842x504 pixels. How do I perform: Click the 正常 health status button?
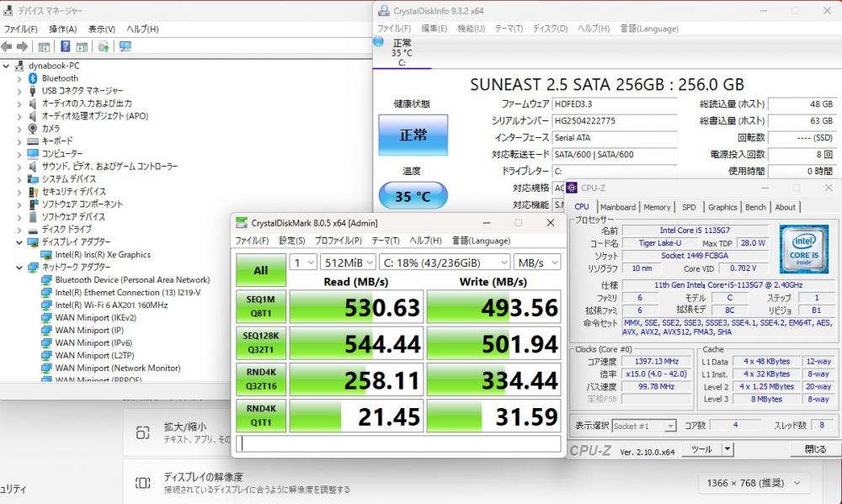click(x=413, y=135)
